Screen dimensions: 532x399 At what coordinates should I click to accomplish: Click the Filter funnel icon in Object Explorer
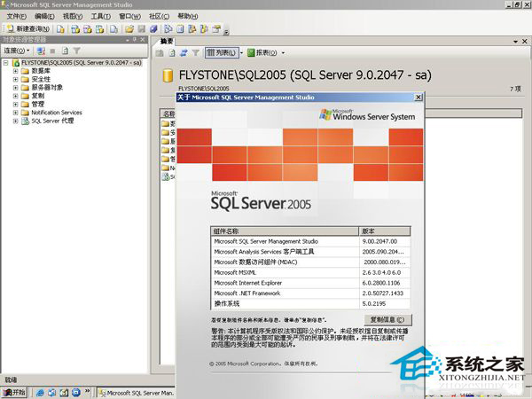click(76, 51)
